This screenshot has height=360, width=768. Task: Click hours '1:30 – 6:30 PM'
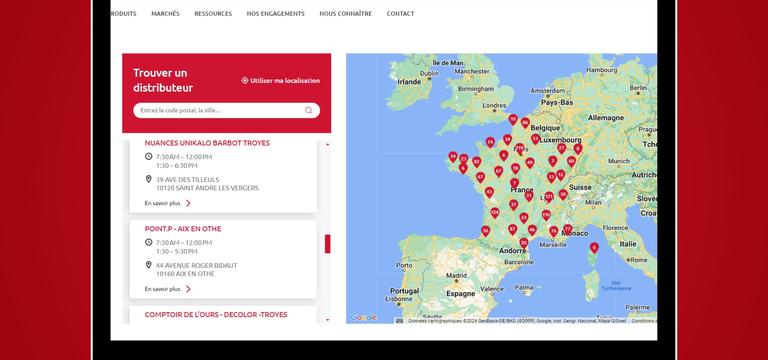coord(177,166)
